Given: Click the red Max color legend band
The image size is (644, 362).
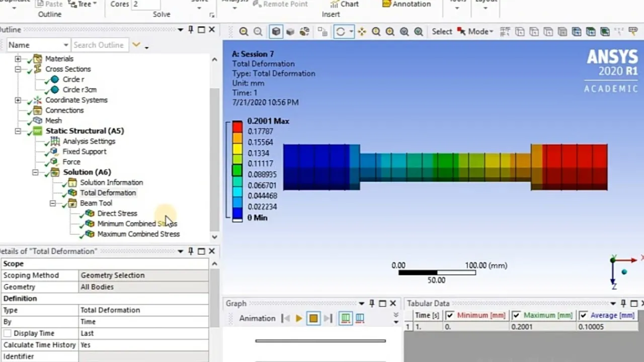Looking at the screenshot, I should pyautogui.click(x=237, y=126).
